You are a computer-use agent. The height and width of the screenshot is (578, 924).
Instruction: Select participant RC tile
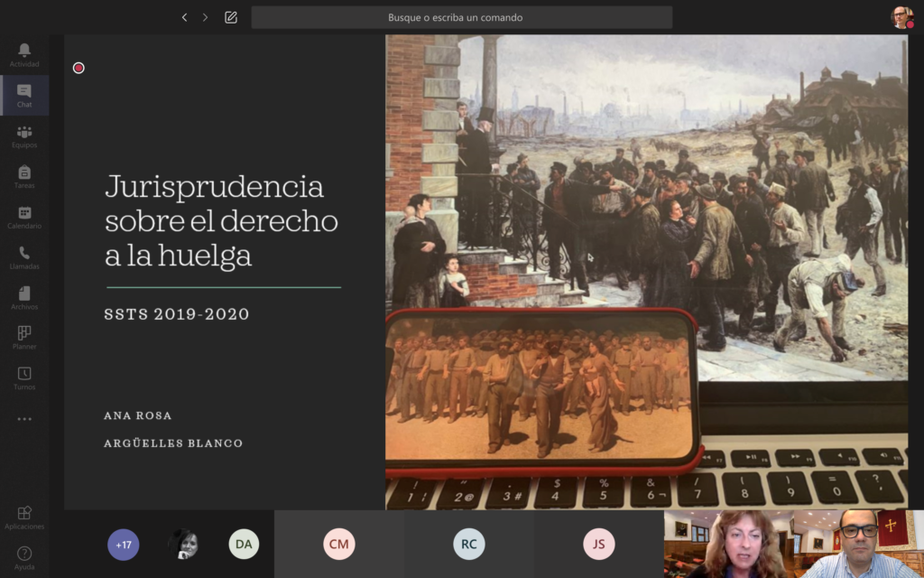point(469,544)
